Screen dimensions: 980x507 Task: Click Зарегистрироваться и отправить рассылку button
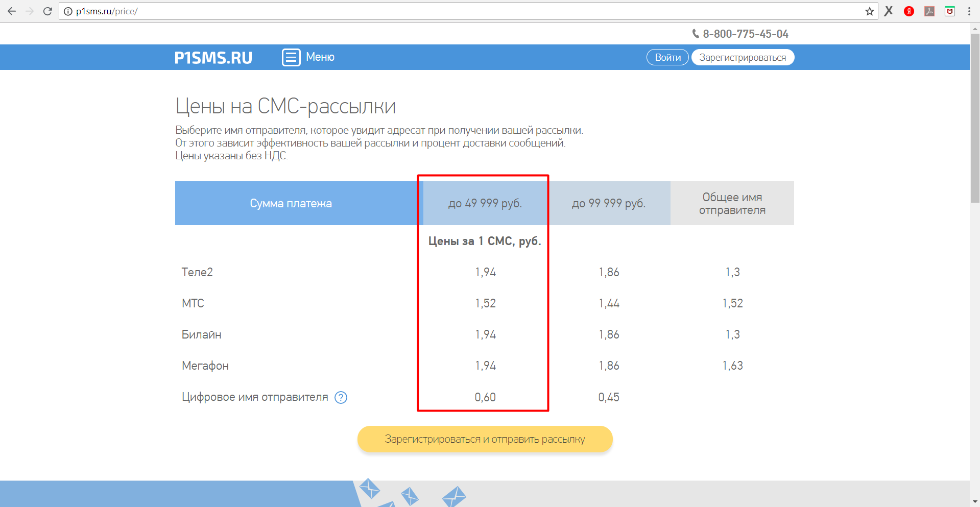tap(485, 439)
